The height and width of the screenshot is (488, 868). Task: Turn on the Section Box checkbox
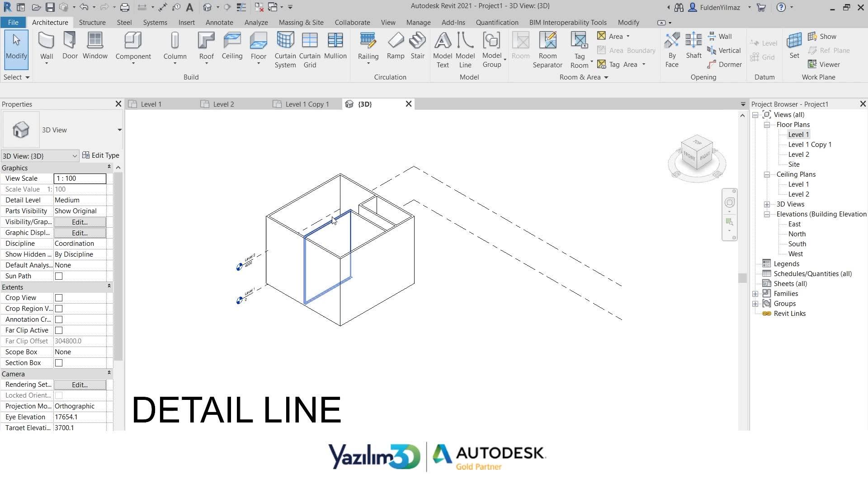(x=59, y=363)
